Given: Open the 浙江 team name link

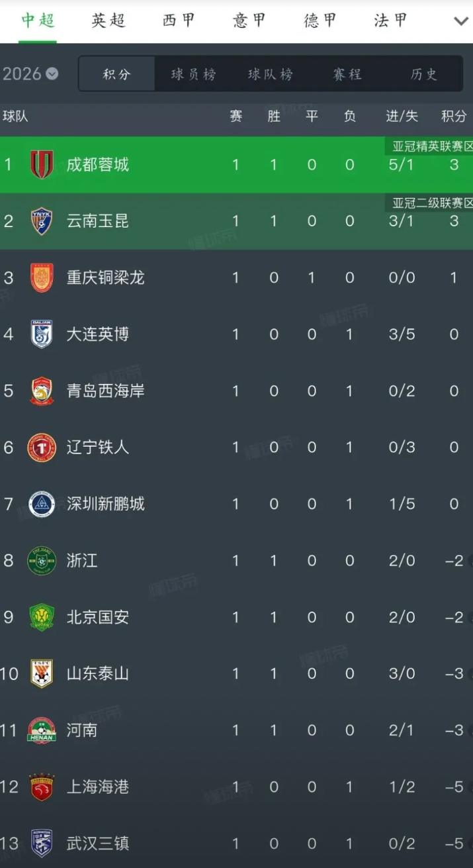Looking at the screenshot, I should (82, 561).
